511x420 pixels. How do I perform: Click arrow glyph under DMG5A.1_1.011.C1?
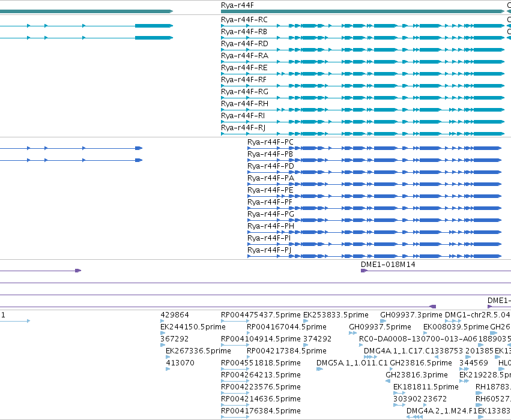(319, 369)
